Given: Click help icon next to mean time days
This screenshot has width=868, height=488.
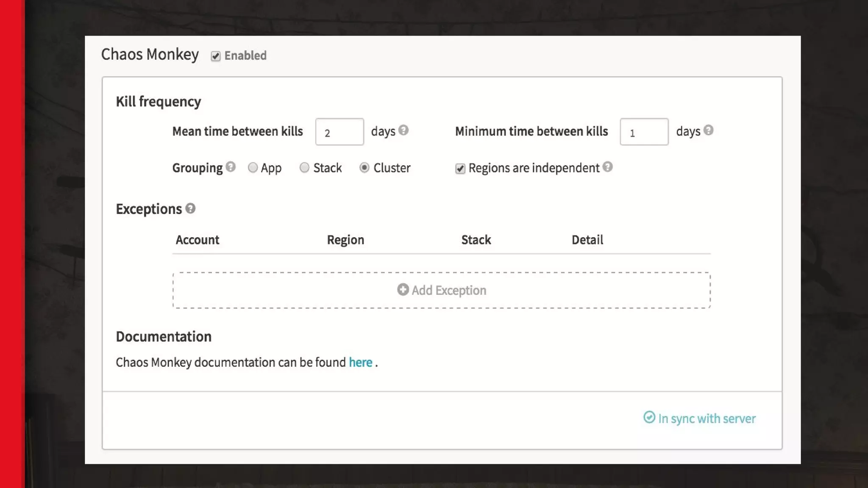Looking at the screenshot, I should pos(403,130).
